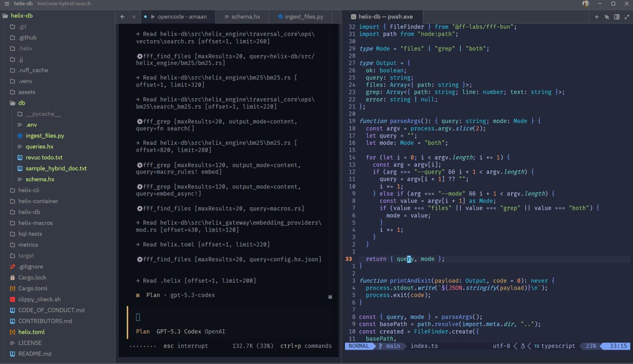Click the 23% scroll percentage indicator
633x364 pixels.
(591, 346)
